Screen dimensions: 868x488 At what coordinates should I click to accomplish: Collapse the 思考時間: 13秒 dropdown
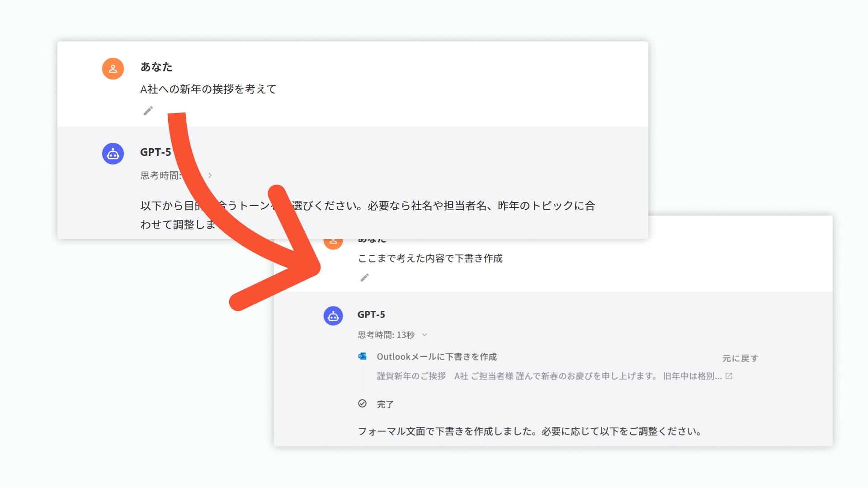coord(425,335)
